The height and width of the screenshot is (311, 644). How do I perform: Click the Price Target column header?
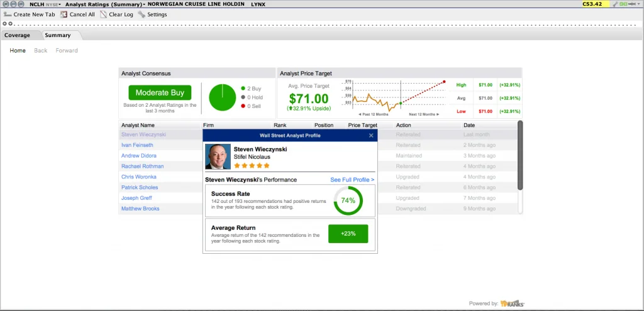click(x=363, y=125)
